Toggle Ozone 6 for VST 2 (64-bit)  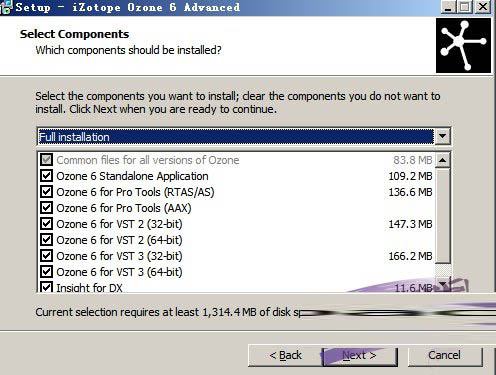[46, 240]
